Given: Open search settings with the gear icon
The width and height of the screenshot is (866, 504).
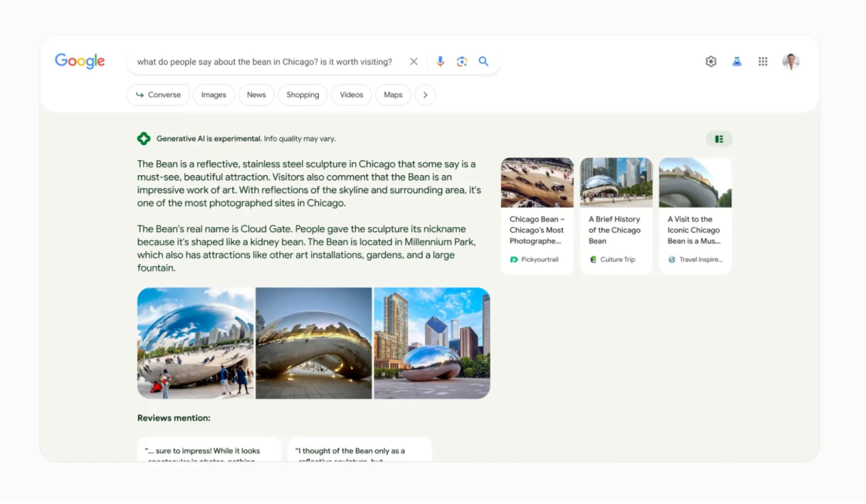Looking at the screenshot, I should [711, 61].
